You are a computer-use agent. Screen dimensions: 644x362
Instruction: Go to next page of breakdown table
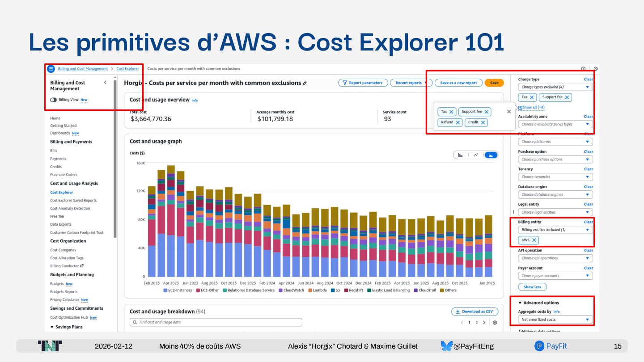pos(484,323)
